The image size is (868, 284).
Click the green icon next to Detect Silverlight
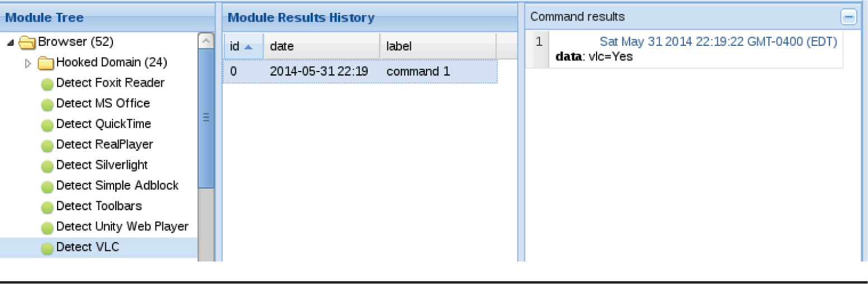click(x=48, y=167)
